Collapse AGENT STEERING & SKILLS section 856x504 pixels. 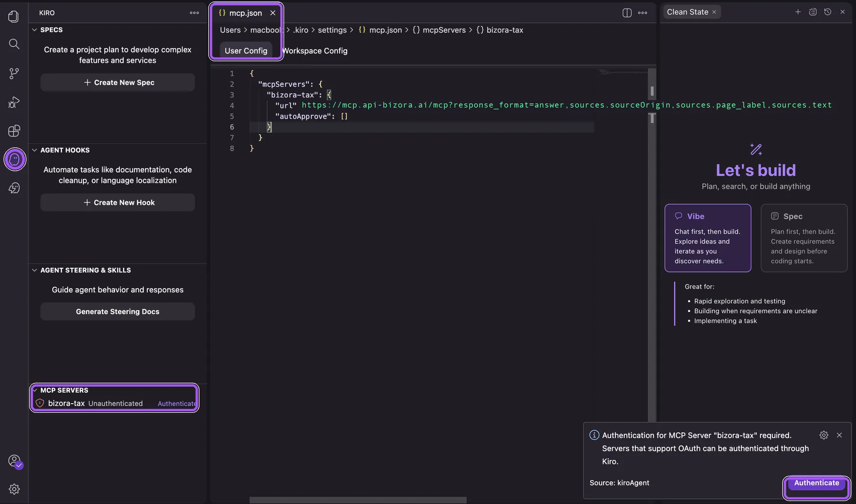[x=34, y=270]
